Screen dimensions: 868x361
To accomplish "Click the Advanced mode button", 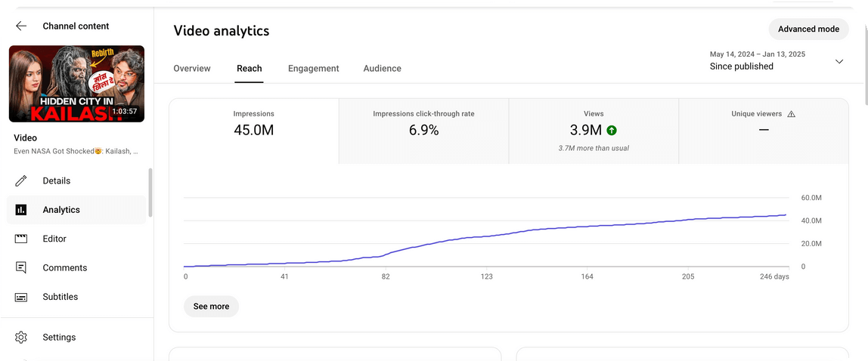I will [x=808, y=29].
